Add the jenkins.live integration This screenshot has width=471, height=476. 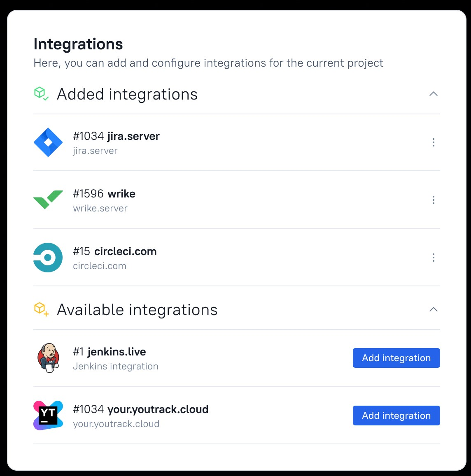coord(396,358)
